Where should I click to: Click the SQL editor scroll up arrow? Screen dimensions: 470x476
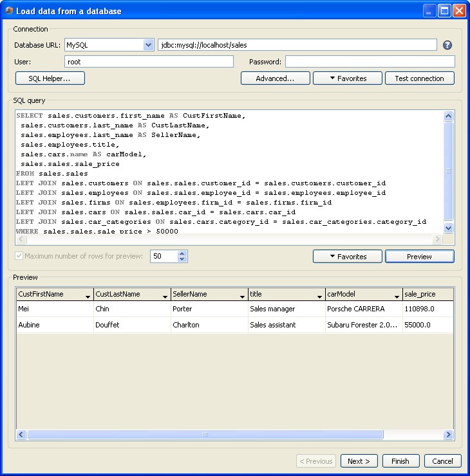click(x=448, y=116)
